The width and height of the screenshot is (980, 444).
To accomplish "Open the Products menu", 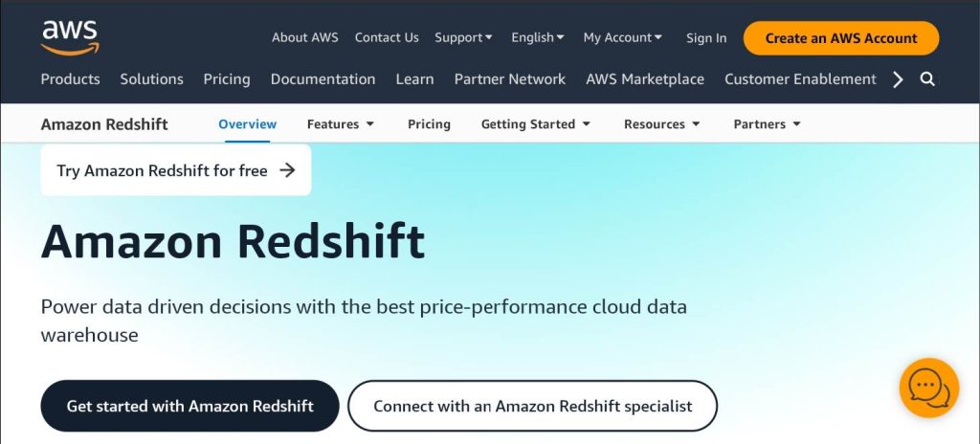I will coord(70,79).
